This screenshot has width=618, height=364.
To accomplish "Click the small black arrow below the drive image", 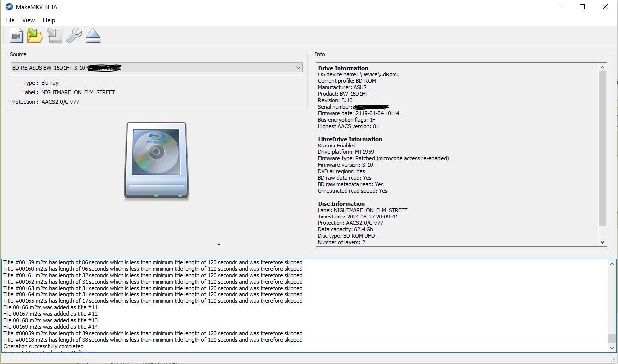I will [219, 244].
